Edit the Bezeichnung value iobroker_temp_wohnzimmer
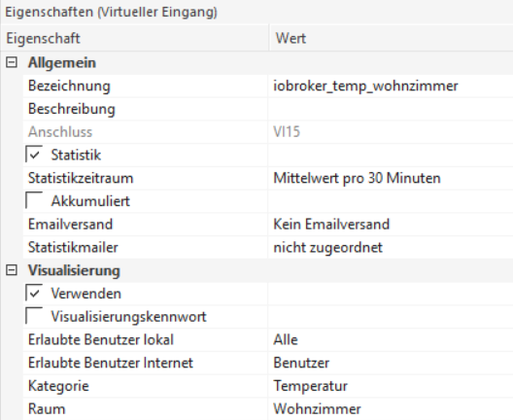The height and width of the screenshot is (420, 513). [x=391, y=86]
